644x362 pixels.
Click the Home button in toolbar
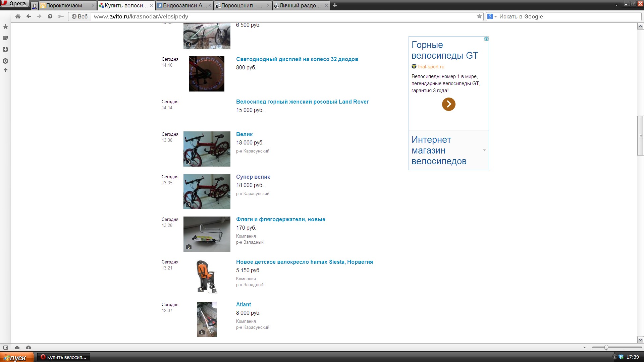tap(18, 16)
